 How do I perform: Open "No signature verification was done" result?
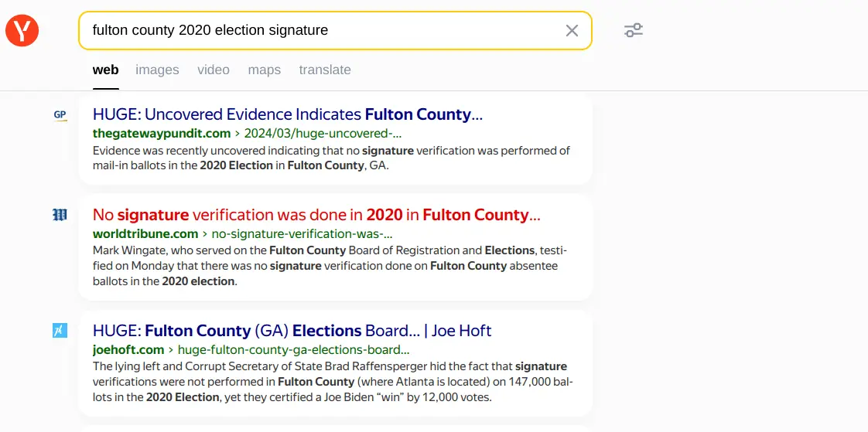tap(316, 215)
